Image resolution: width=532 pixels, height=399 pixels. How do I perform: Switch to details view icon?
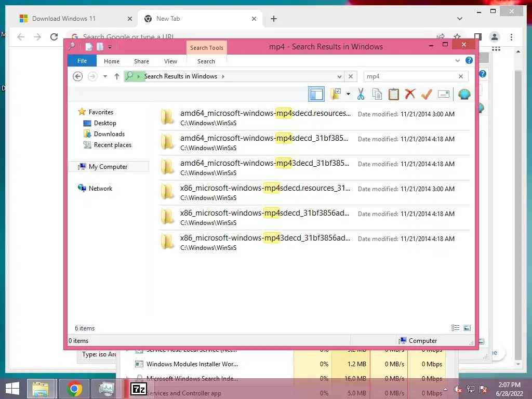point(455,327)
